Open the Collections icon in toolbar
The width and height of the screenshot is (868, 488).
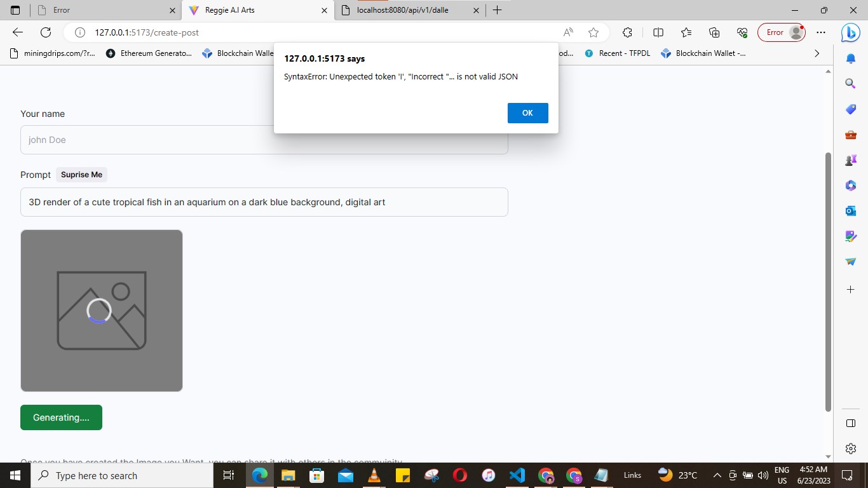tap(714, 32)
